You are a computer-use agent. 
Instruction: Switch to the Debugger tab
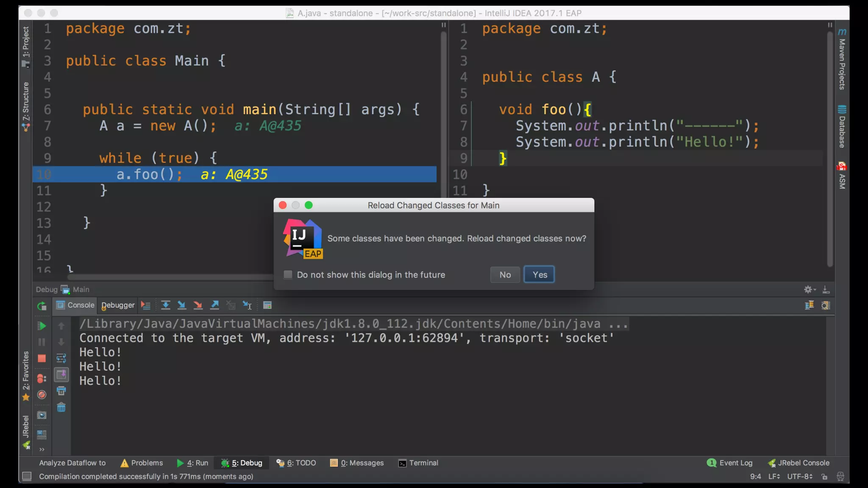[118, 305]
